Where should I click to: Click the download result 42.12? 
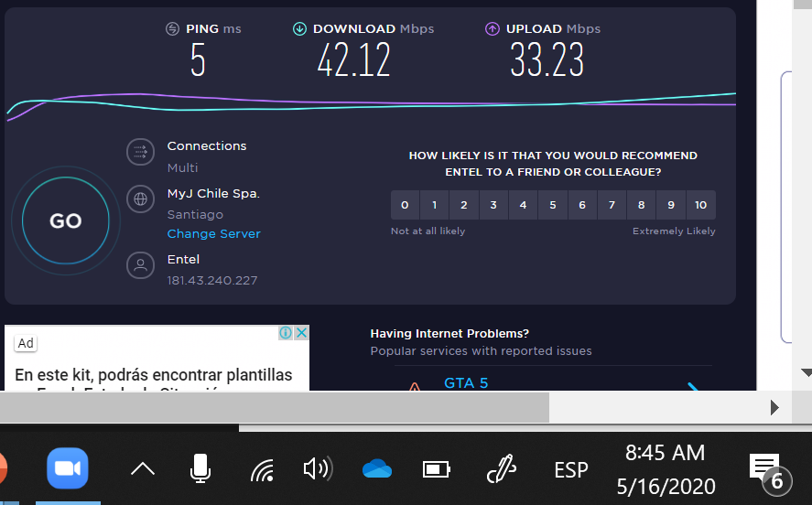click(x=353, y=60)
